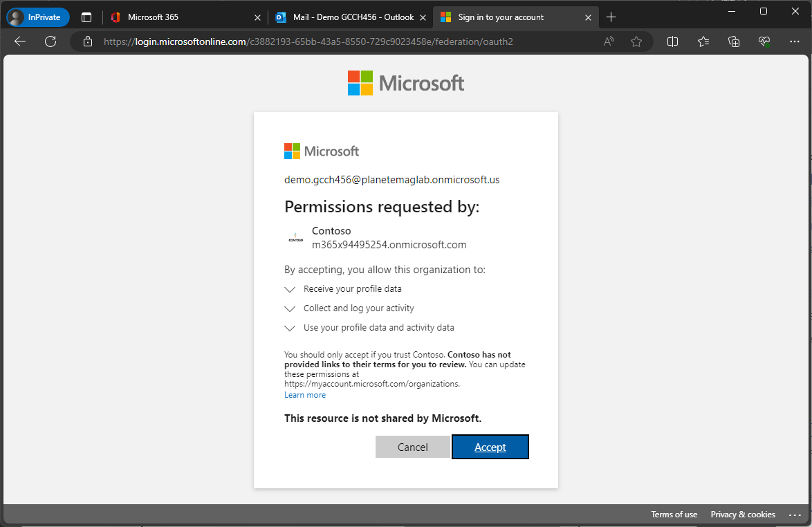
Task: Expand the Use your profile and activity data permission
Action: click(x=290, y=328)
